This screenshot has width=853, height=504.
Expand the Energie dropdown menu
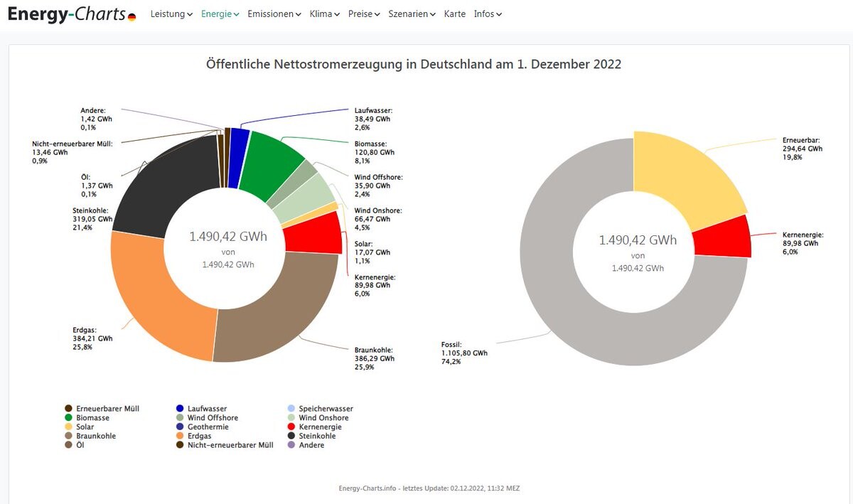[x=220, y=14]
